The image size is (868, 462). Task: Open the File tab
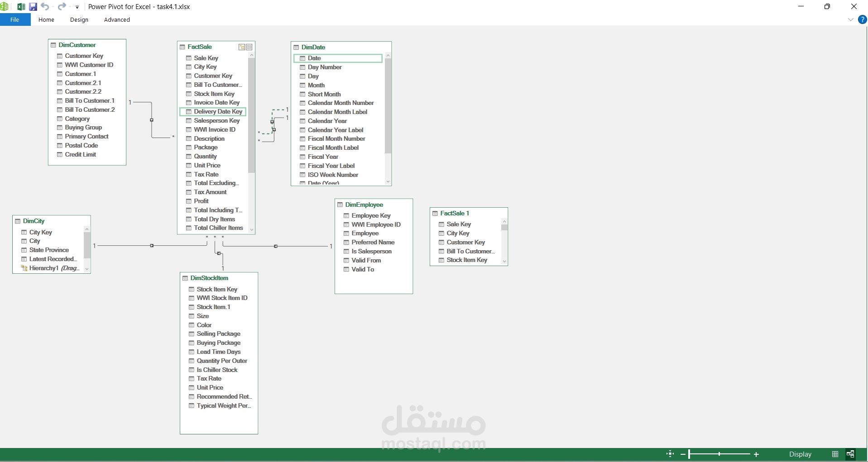[15, 19]
